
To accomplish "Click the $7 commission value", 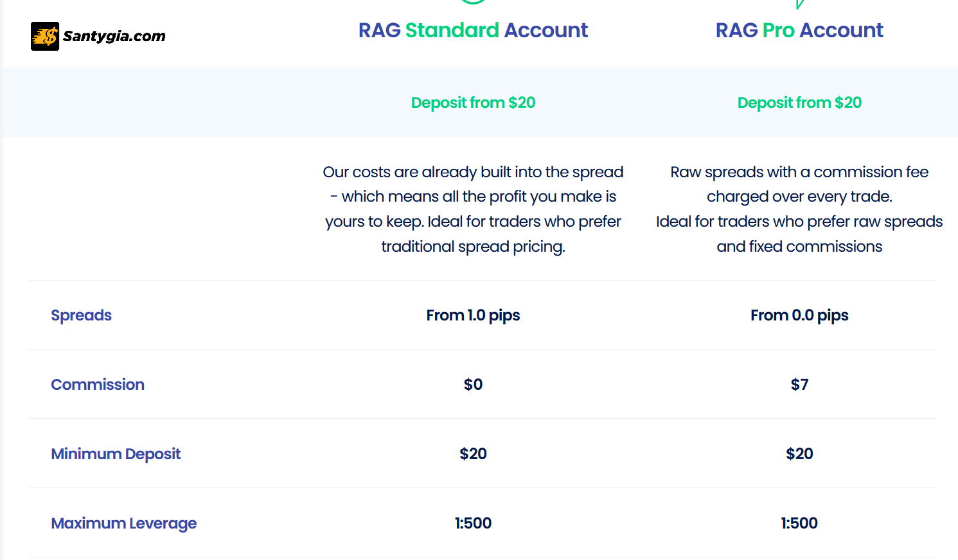I will [x=799, y=385].
